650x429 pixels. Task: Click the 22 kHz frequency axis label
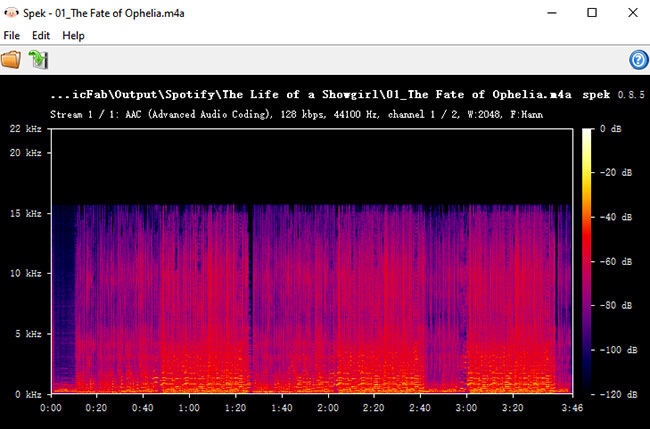26,129
